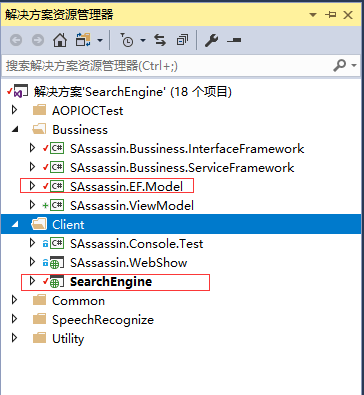Image resolution: width=364 pixels, height=395 pixels.
Task: Click the Forward navigation arrow in toolbar
Action: (x=38, y=40)
